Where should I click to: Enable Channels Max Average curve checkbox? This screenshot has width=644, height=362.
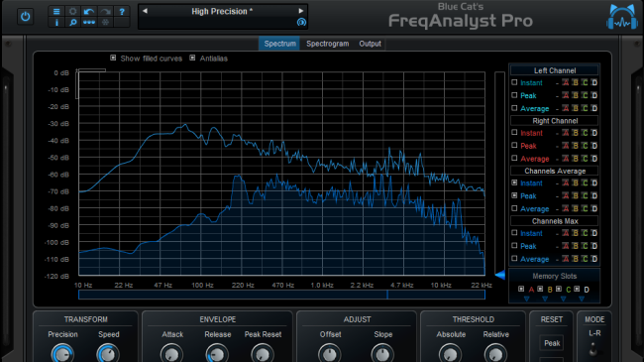point(514,258)
